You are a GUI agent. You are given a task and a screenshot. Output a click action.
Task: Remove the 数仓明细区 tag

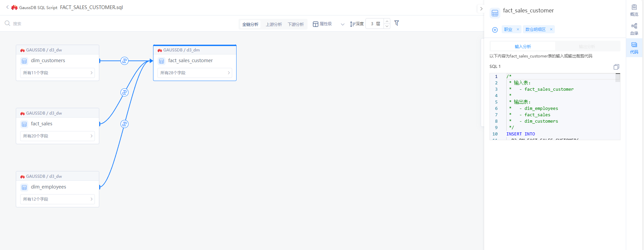coord(551,29)
